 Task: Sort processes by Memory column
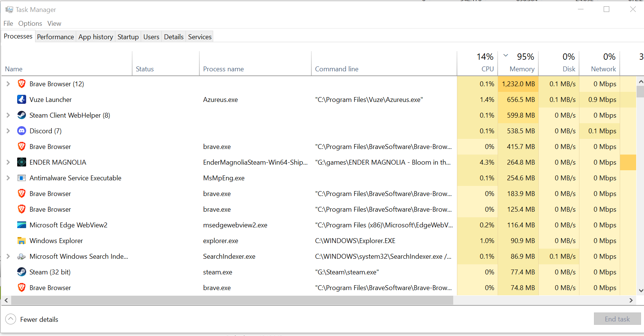coord(518,63)
